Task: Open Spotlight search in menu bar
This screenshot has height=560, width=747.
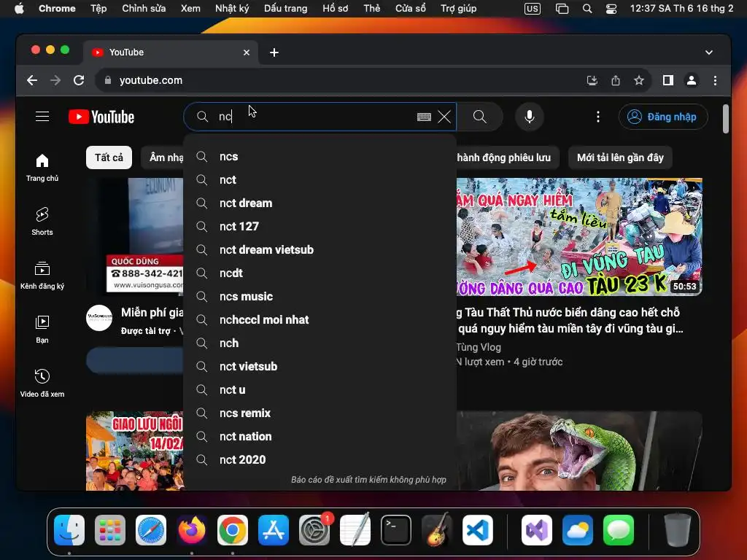Action: pos(587,9)
